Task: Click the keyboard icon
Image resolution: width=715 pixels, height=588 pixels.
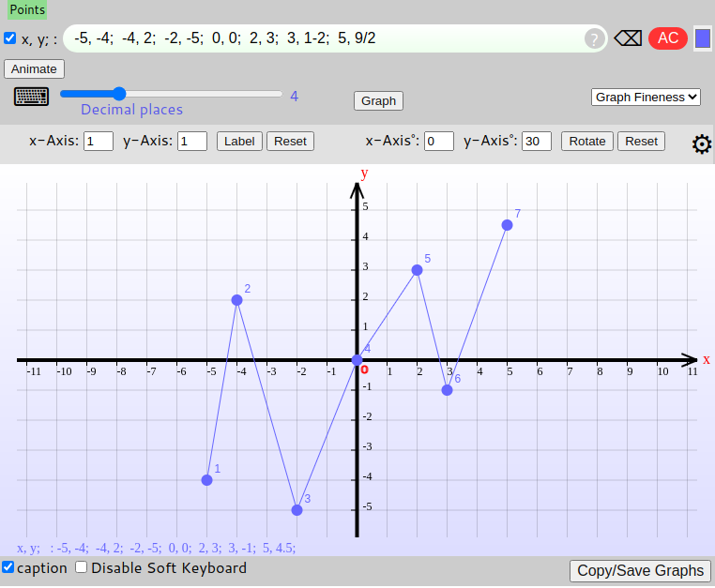Action: tap(31, 97)
